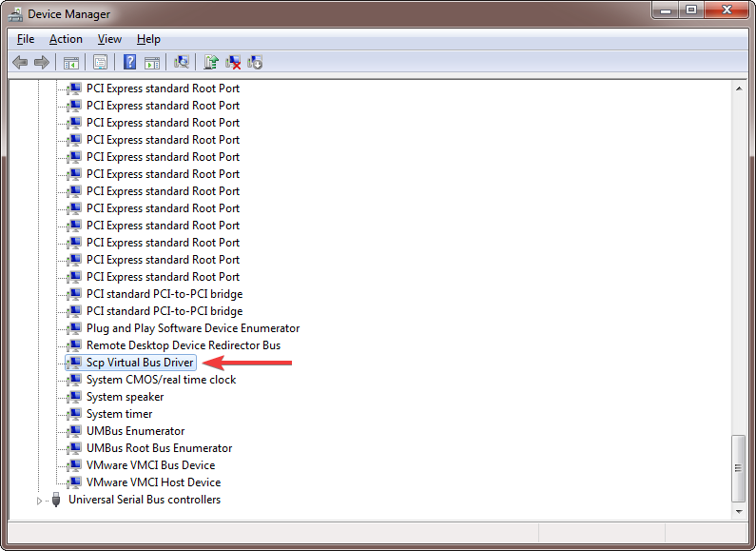Select the System speaker device
756x551 pixels.
pos(125,397)
